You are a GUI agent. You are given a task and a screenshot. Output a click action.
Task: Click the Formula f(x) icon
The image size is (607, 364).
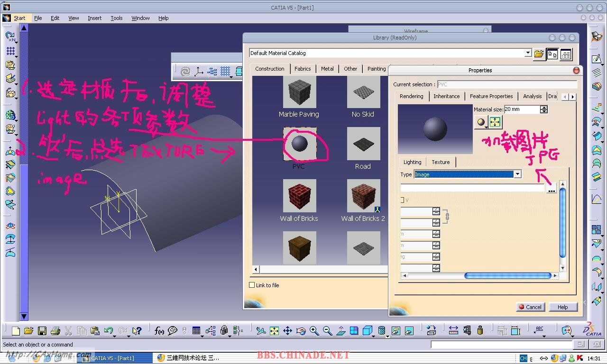(x=159, y=331)
